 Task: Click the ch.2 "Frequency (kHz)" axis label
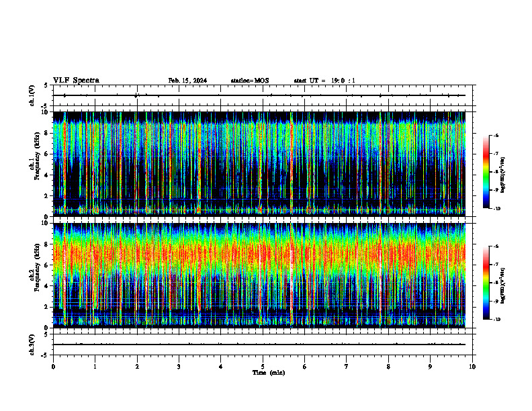coord(37,267)
